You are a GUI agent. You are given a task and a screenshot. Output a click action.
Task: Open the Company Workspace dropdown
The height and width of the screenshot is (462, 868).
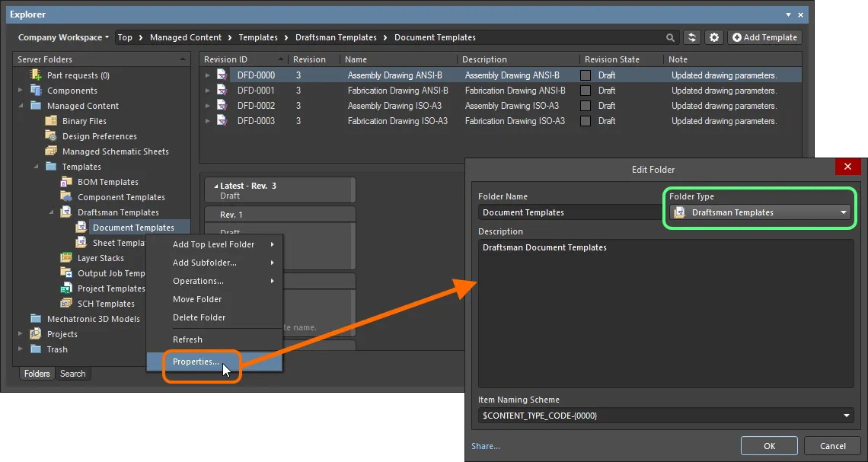point(63,37)
